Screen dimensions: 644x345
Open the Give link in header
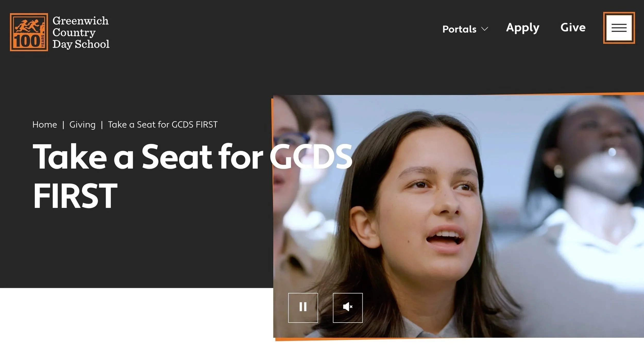tap(573, 27)
